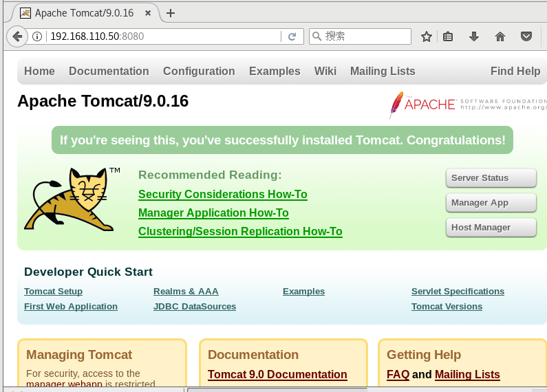
Task: Open the Tomcat Versions link
Action: click(x=447, y=307)
